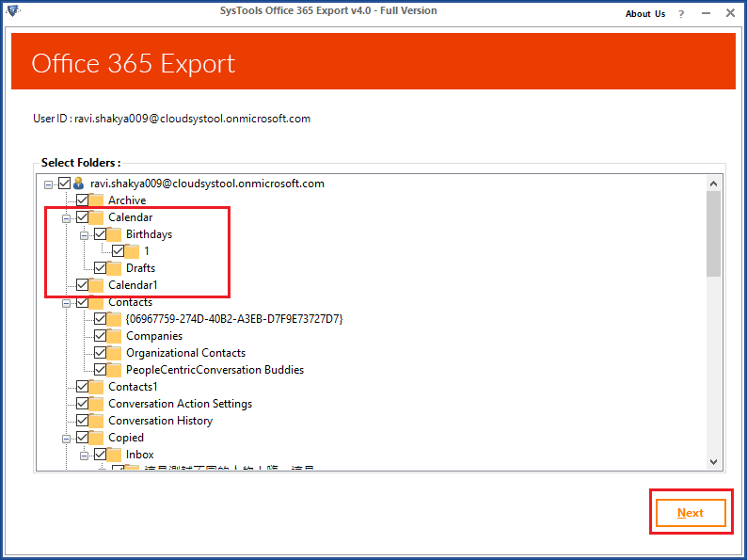This screenshot has height=560, width=747.
Task: Select the PeopleCentricConversation Buddies label
Action: 215,370
